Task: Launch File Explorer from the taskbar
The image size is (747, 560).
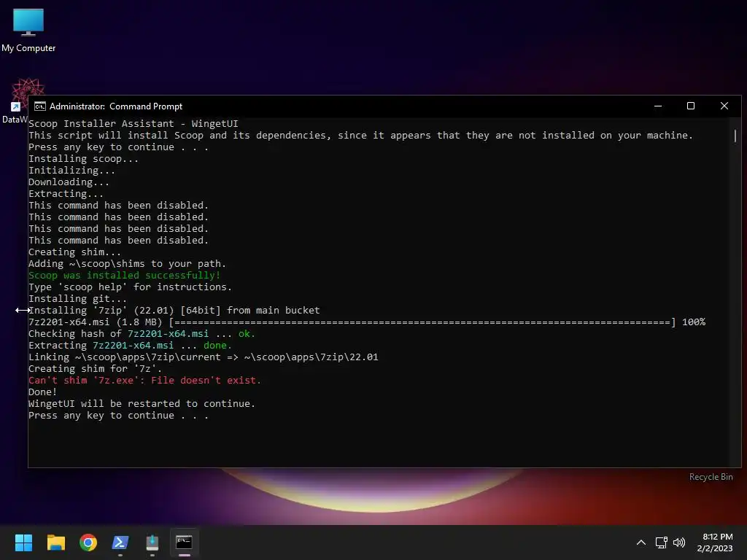Action: coord(55,542)
